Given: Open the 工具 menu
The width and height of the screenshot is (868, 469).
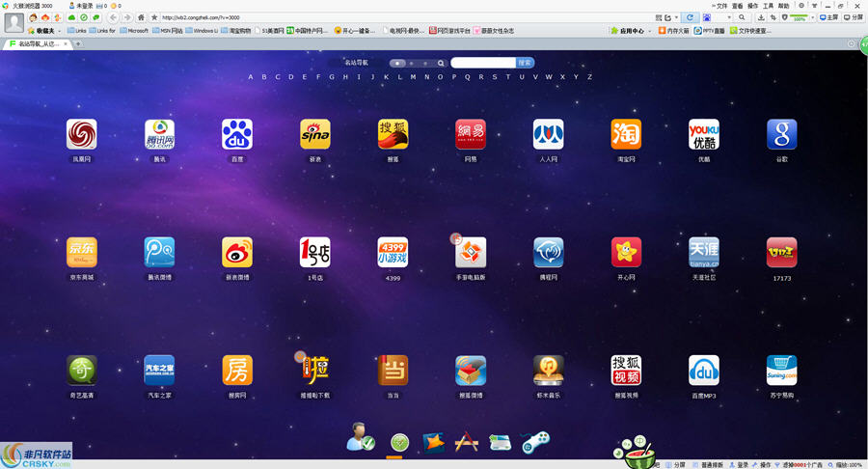Looking at the screenshot, I should (x=768, y=6).
